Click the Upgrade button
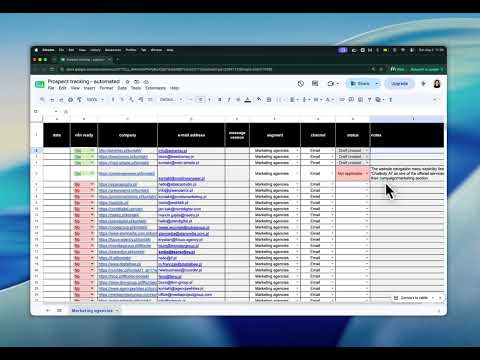480x360 pixels. click(399, 84)
